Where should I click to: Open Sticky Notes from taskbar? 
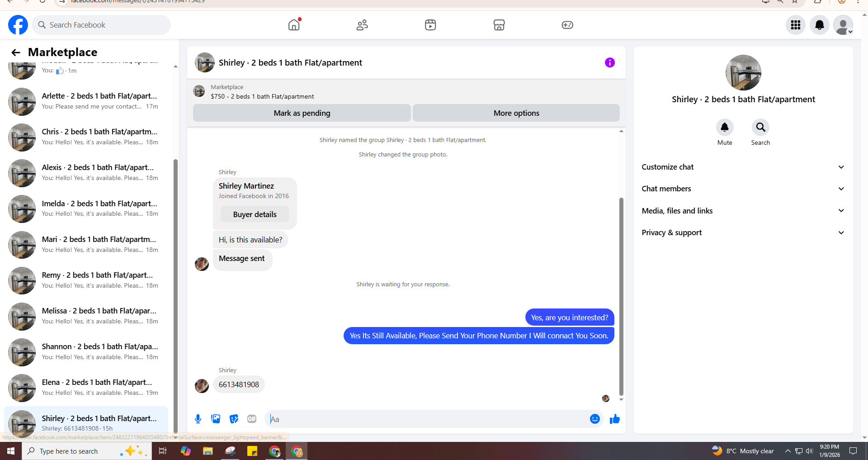(x=252, y=451)
